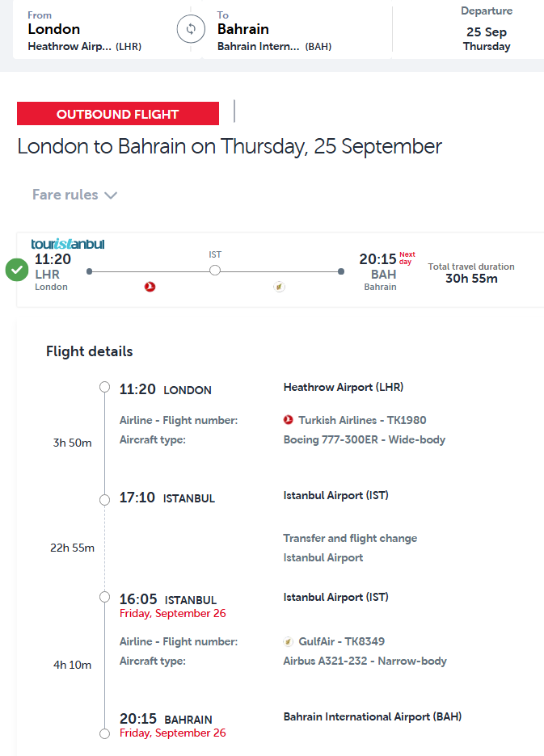Click the GulfAir logo on route line
Image resolution: width=544 pixels, height=756 pixels.
(279, 287)
